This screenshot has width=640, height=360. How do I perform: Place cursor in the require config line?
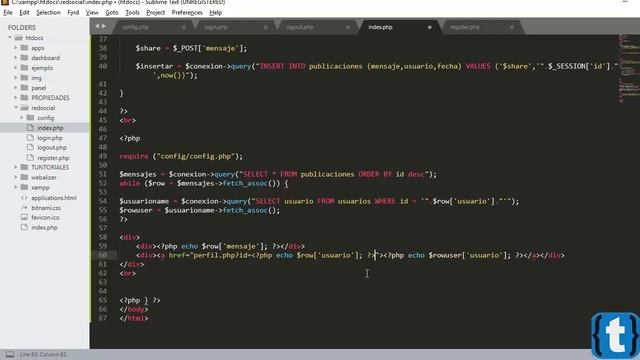tap(181, 156)
